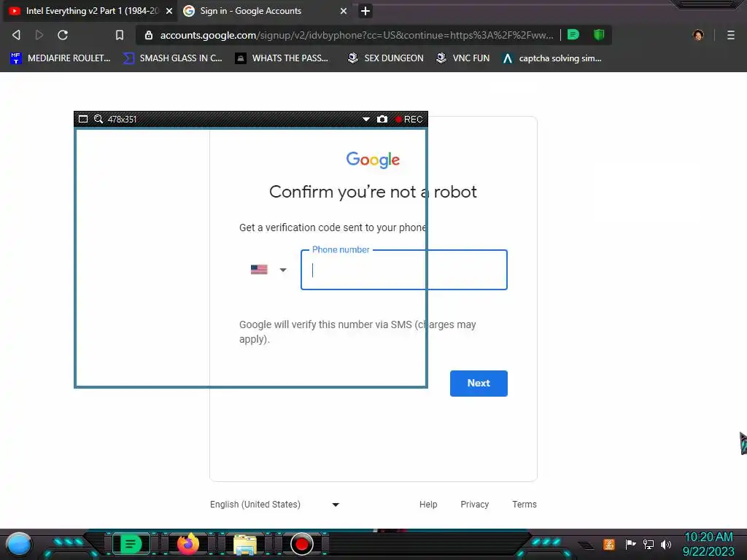The width and height of the screenshot is (747, 560).
Task: Open the MEDIAFIRE ROULET... bookmark
Action: tap(60, 58)
